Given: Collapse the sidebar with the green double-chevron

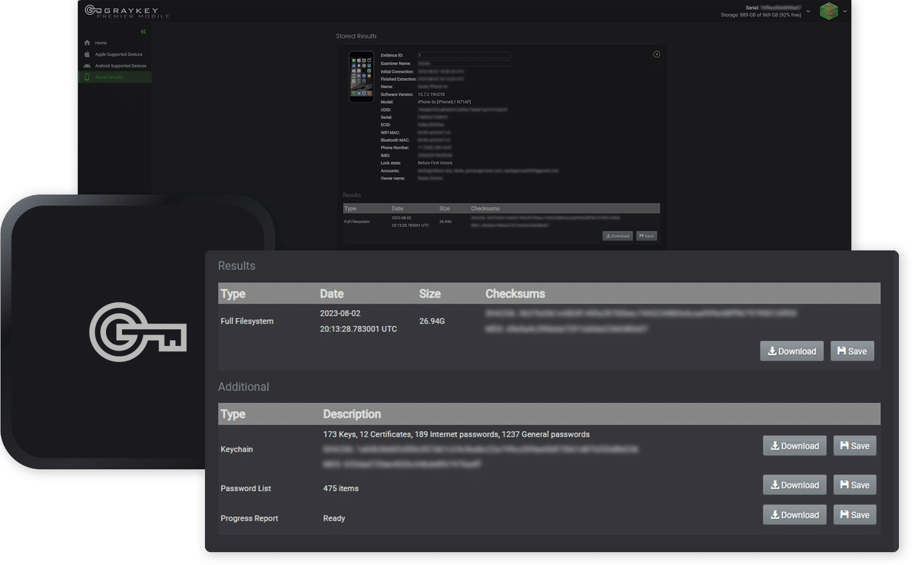Looking at the screenshot, I should (143, 31).
